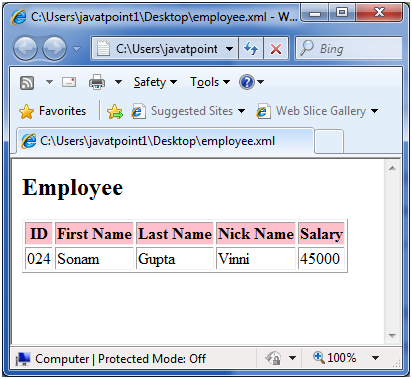Expand the Help dropdown arrow
Image resolution: width=412 pixels, height=379 pixels.
pyautogui.click(x=261, y=82)
